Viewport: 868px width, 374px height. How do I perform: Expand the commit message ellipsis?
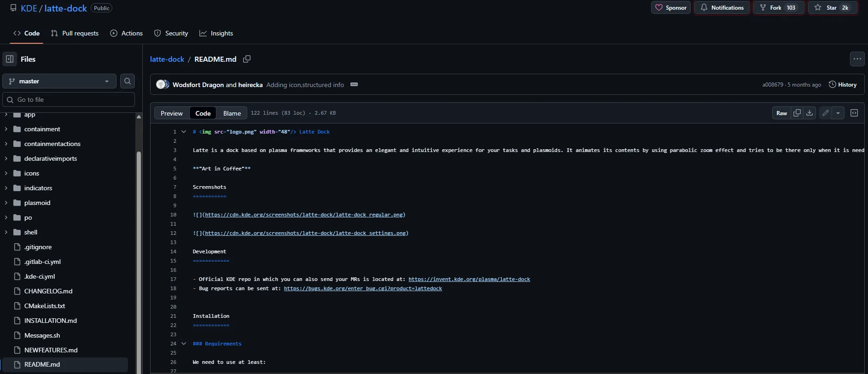pos(354,85)
